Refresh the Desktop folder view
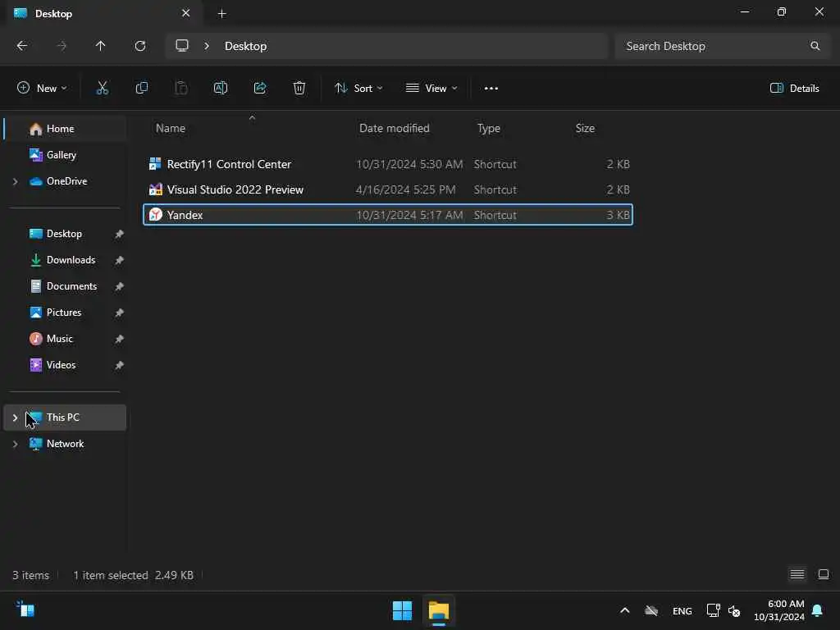Viewport: 840px width, 630px height. (x=140, y=46)
